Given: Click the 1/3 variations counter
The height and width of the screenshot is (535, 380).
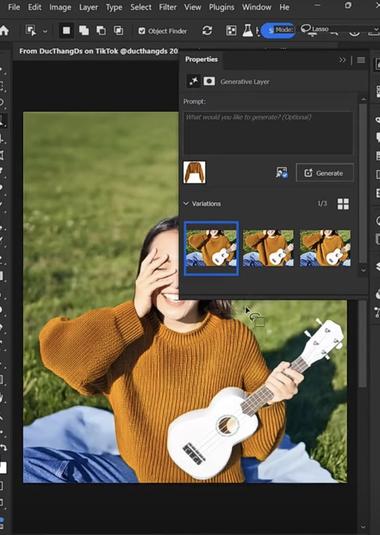Looking at the screenshot, I should (x=322, y=204).
